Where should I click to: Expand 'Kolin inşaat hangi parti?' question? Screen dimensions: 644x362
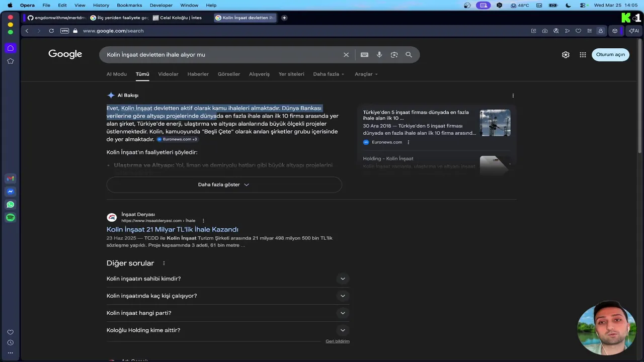227,313
